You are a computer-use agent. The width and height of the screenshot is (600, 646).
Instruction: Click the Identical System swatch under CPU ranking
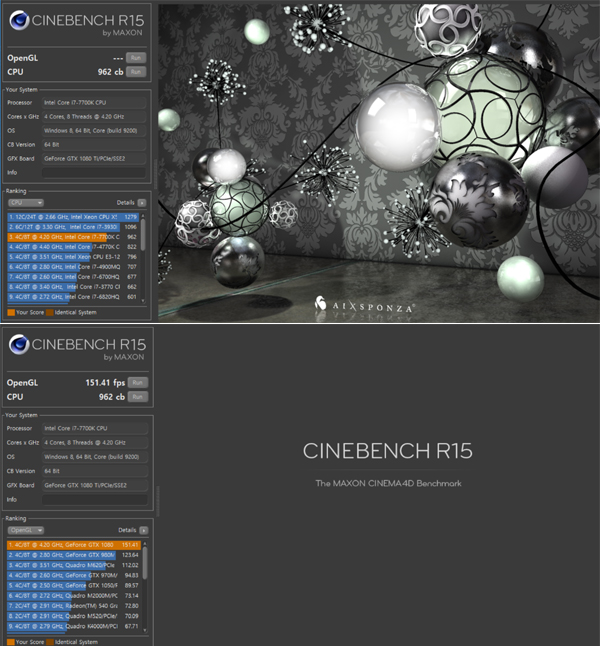49,312
